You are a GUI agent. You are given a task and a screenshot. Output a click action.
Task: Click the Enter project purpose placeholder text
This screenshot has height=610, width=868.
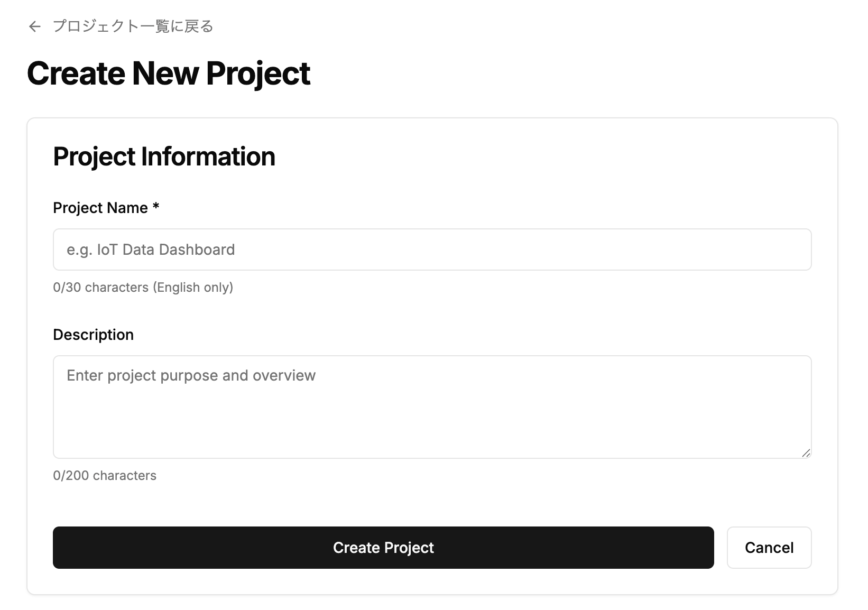(190, 375)
